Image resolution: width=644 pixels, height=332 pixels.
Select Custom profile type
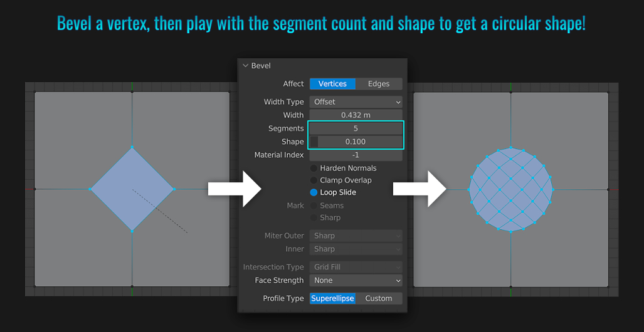pyautogui.click(x=379, y=298)
